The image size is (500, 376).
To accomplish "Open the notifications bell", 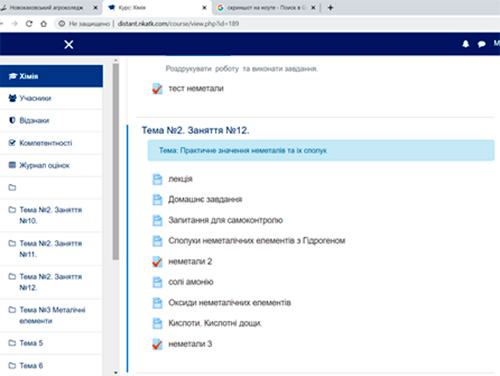I will tap(466, 44).
